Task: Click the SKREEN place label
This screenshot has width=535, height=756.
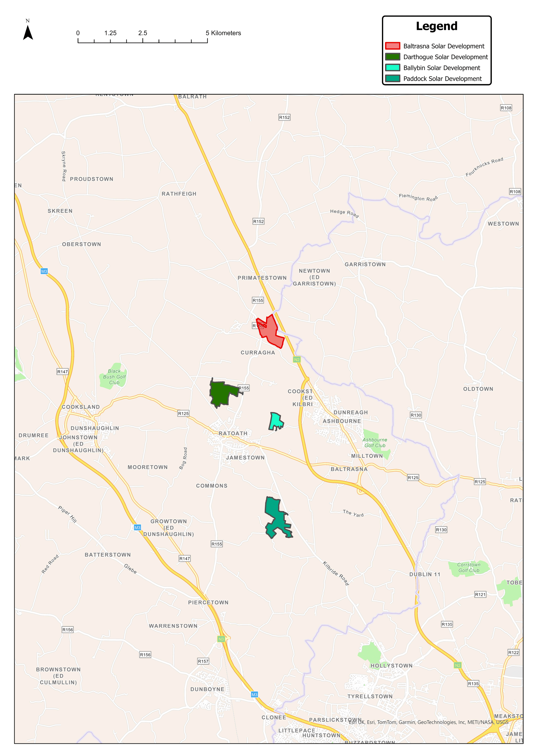Action: 60,211
